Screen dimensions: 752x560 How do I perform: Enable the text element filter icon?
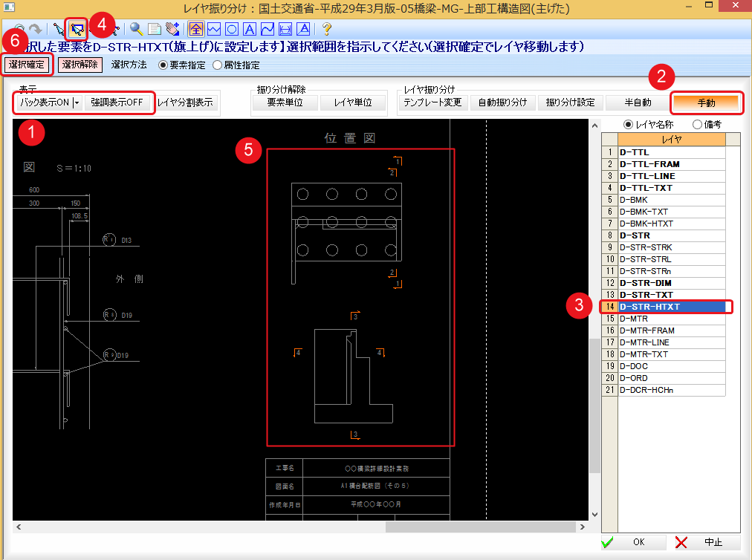[x=250, y=29]
